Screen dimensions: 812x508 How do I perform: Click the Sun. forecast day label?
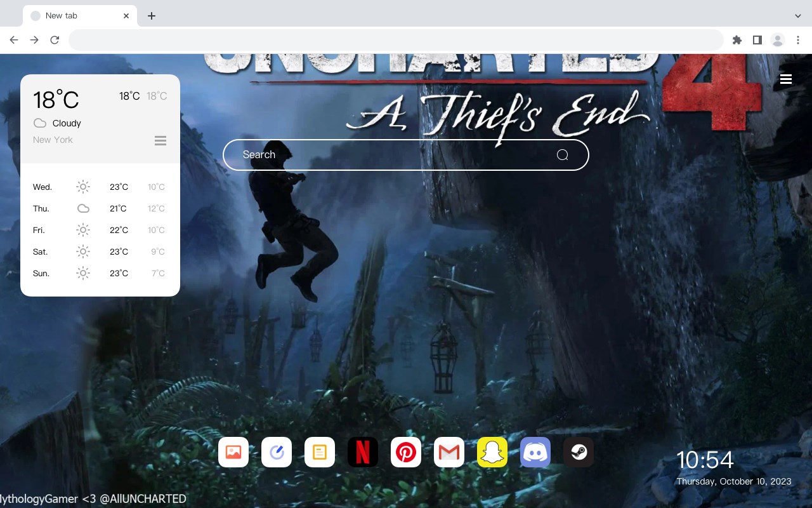click(41, 273)
